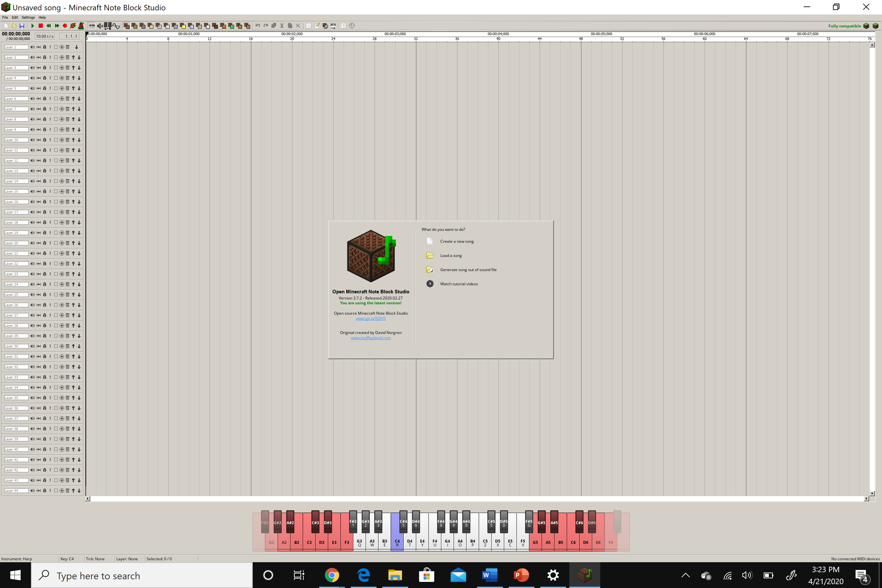Select the Harp instrument icon
The height and width of the screenshot is (588, 882).
126,26
